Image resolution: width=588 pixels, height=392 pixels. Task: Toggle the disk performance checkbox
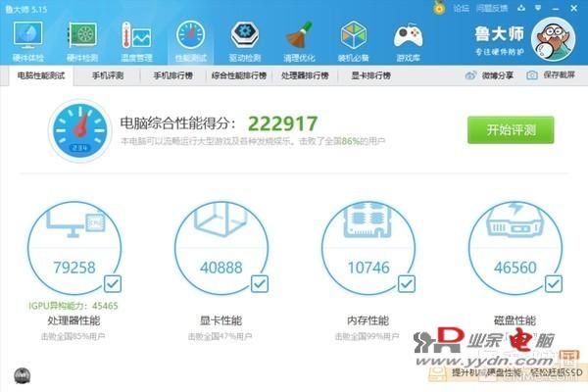554,284
